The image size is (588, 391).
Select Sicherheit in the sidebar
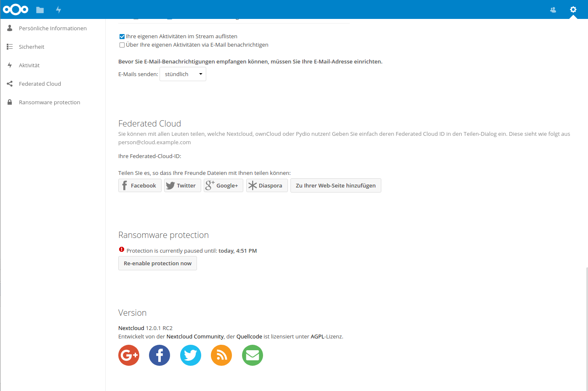pyautogui.click(x=32, y=47)
